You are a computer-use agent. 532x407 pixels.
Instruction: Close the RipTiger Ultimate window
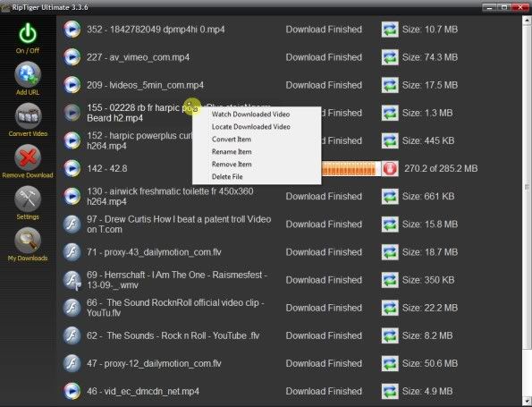(520, 7)
